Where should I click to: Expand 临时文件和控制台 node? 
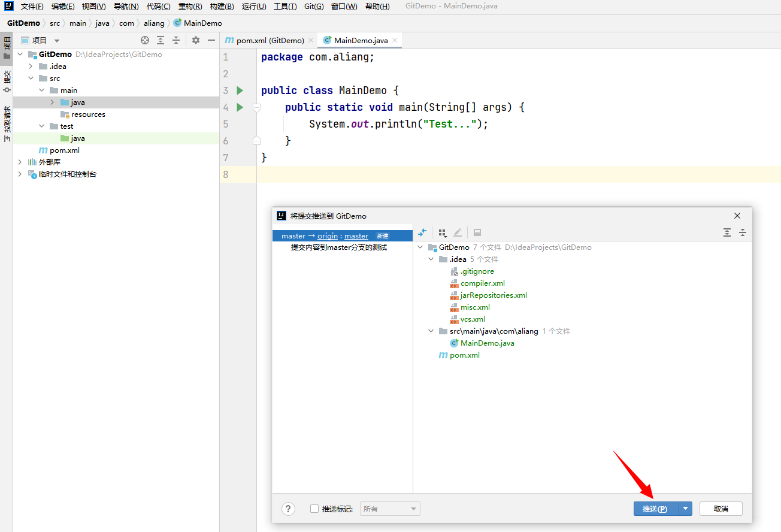pos(20,174)
